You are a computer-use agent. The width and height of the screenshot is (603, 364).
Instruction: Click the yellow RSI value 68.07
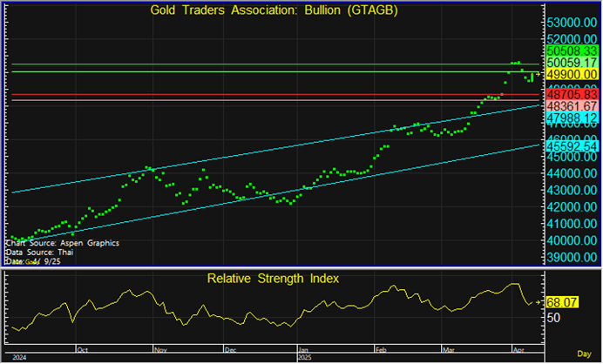[562, 302]
